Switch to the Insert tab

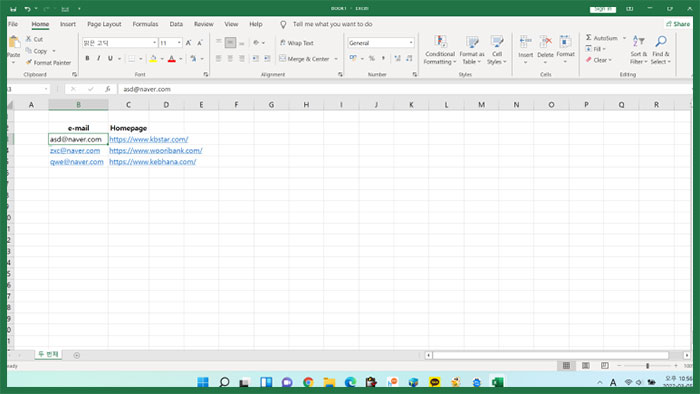68,24
